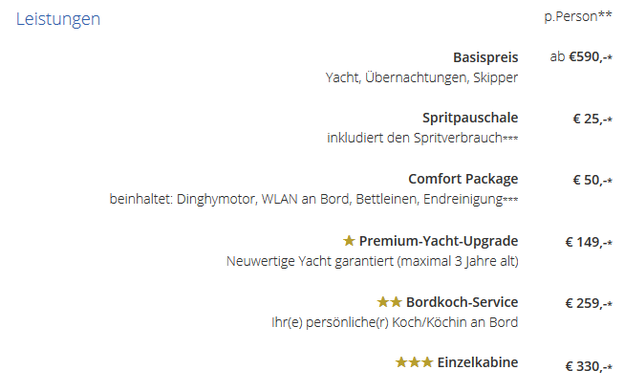Click the gold star beside Premium-Yacht-Upgrade
This screenshot has width=624, height=392.
(349, 240)
